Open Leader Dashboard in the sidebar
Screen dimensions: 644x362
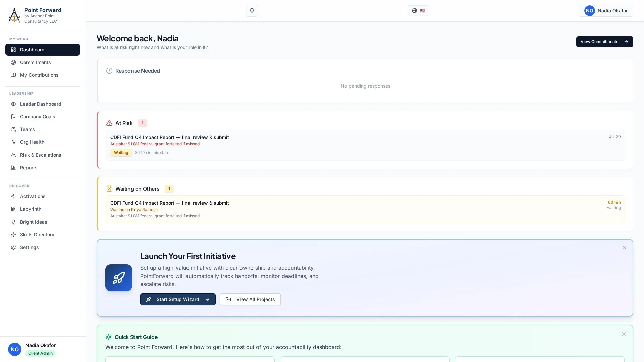43,104
